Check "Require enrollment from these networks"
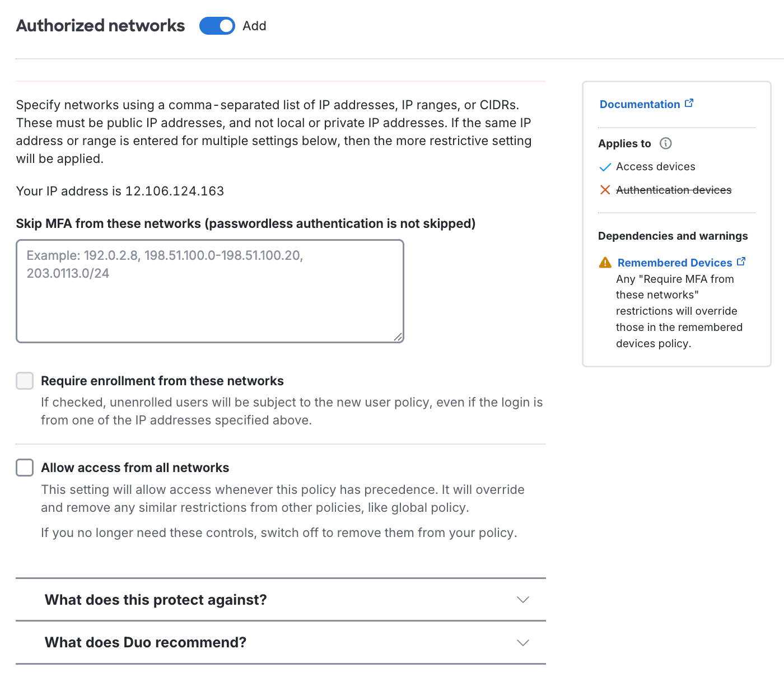 click(24, 381)
